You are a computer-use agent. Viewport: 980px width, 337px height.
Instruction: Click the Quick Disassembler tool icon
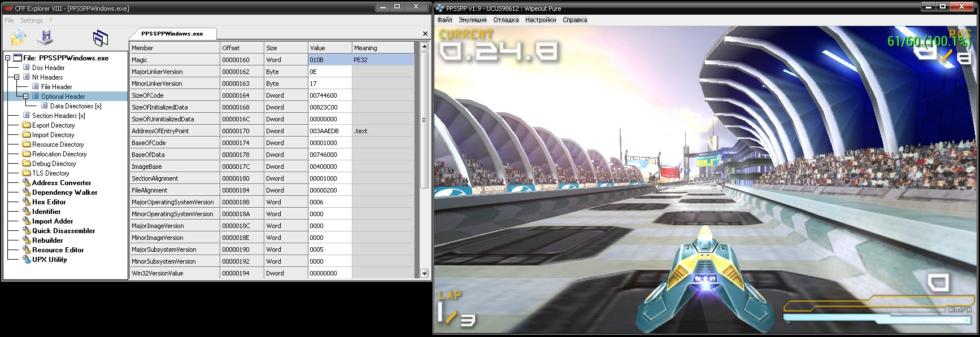(27, 230)
